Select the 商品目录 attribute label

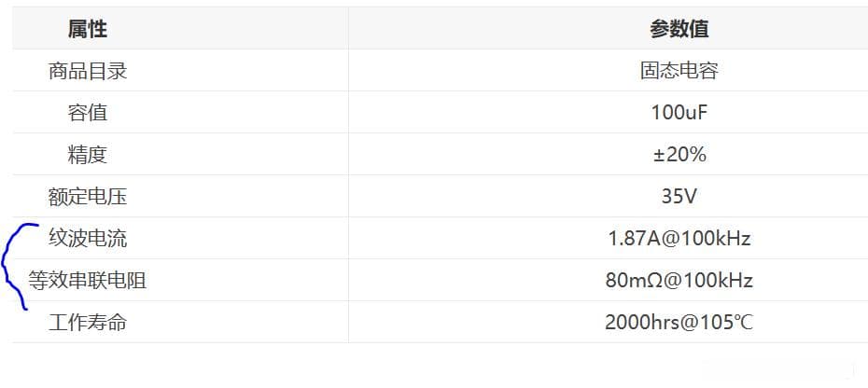(x=88, y=71)
